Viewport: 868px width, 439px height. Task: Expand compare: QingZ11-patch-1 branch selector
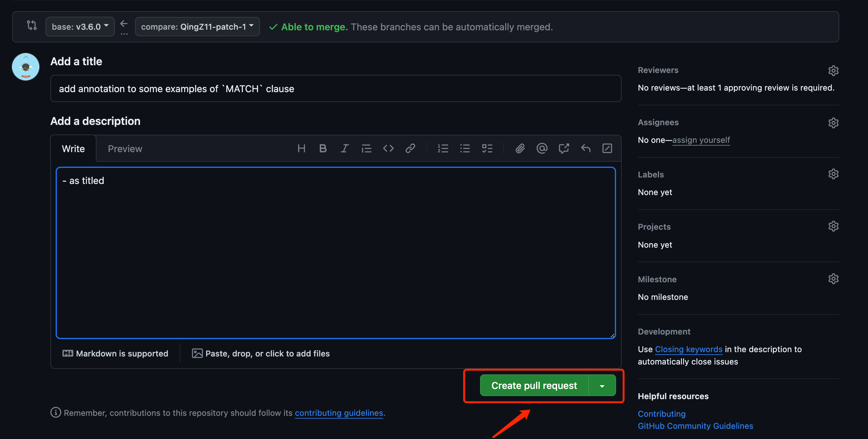(197, 27)
